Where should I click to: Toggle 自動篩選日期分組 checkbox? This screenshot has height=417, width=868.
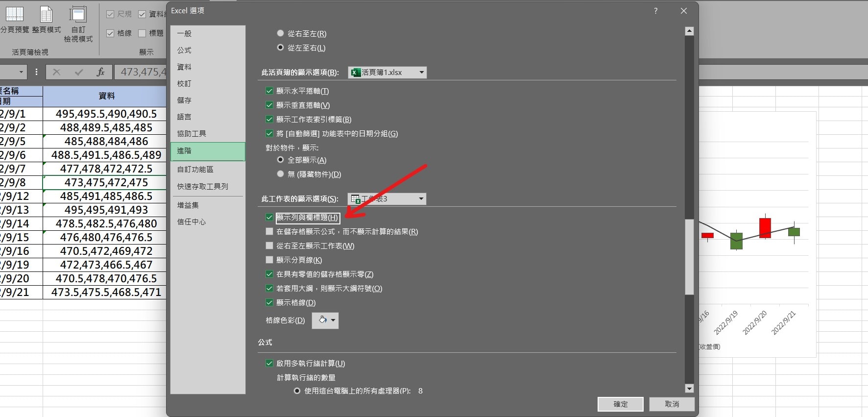point(269,133)
